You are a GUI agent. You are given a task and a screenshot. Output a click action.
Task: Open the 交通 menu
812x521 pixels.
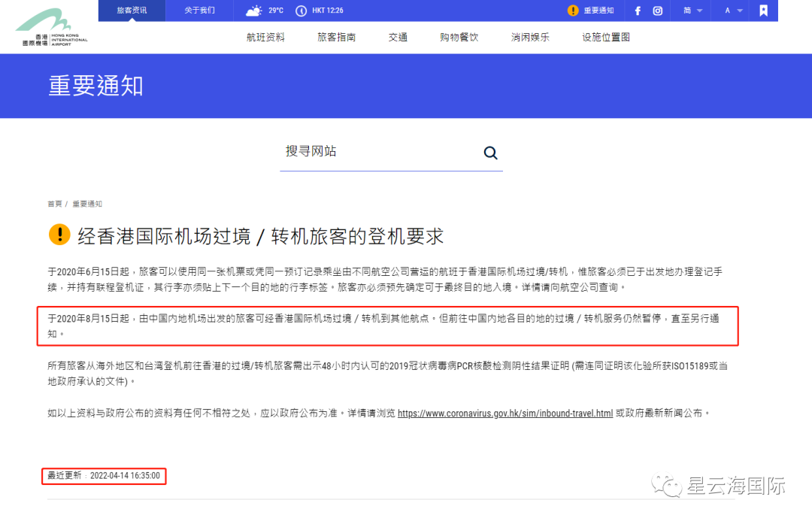click(x=398, y=37)
